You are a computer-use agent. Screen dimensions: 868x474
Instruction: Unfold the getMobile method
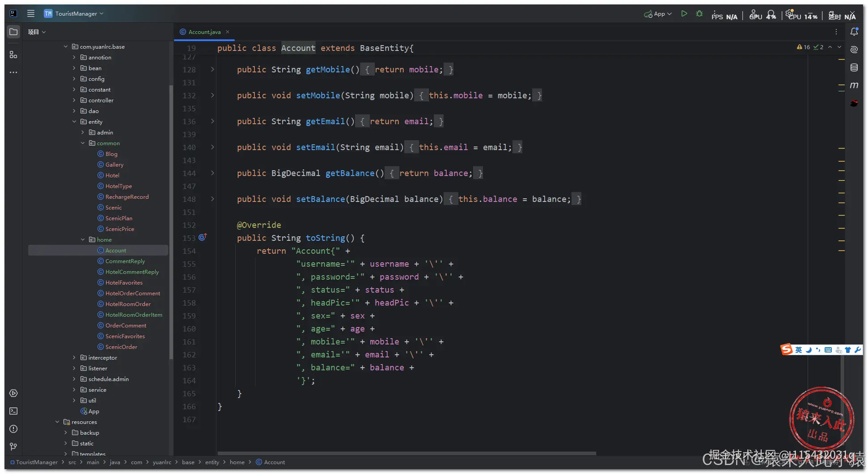pyautogui.click(x=212, y=69)
